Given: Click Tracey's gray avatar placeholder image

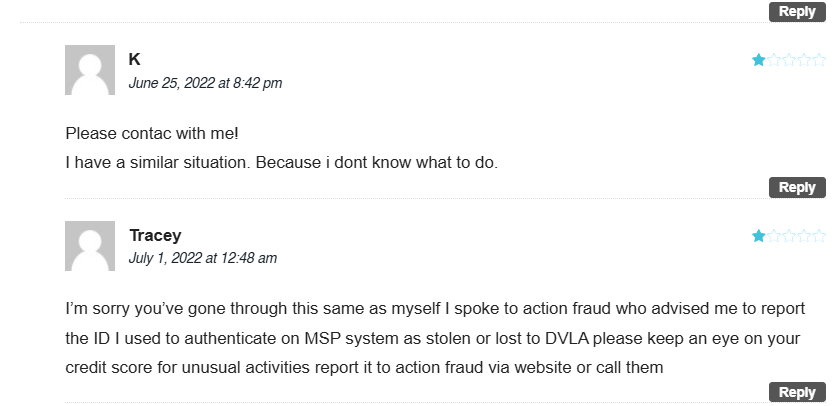Looking at the screenshot, I should [90, 246].
